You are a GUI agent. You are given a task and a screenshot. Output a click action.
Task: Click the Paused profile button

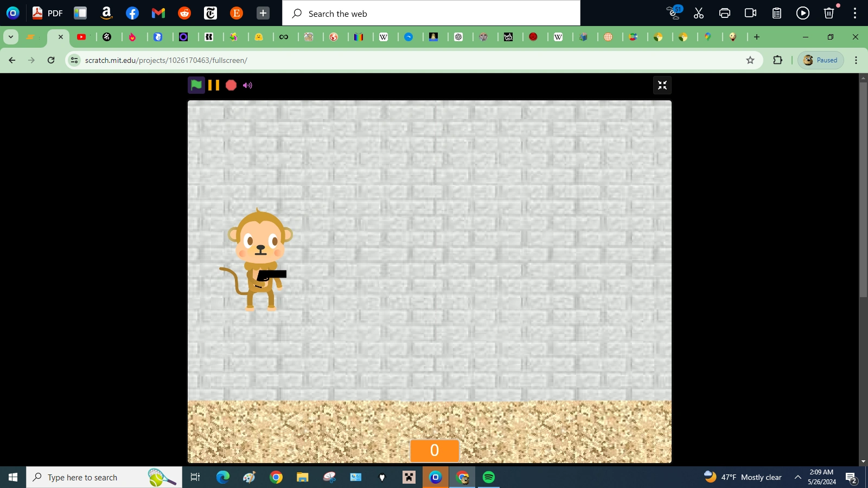click(x=821, y=60)
